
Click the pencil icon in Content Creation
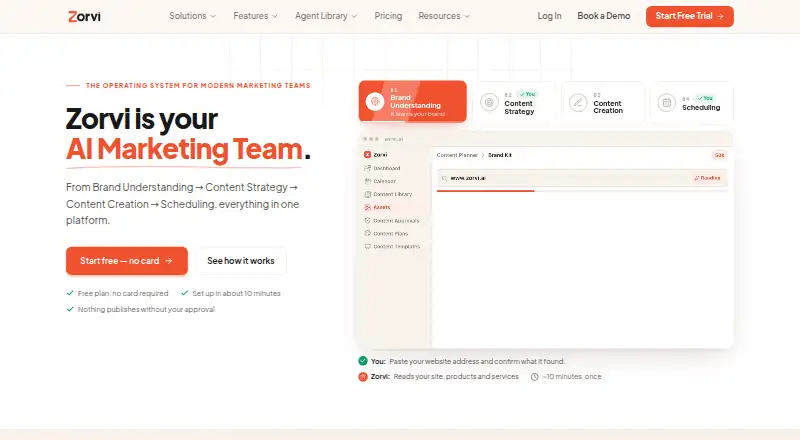coord(578,103)
